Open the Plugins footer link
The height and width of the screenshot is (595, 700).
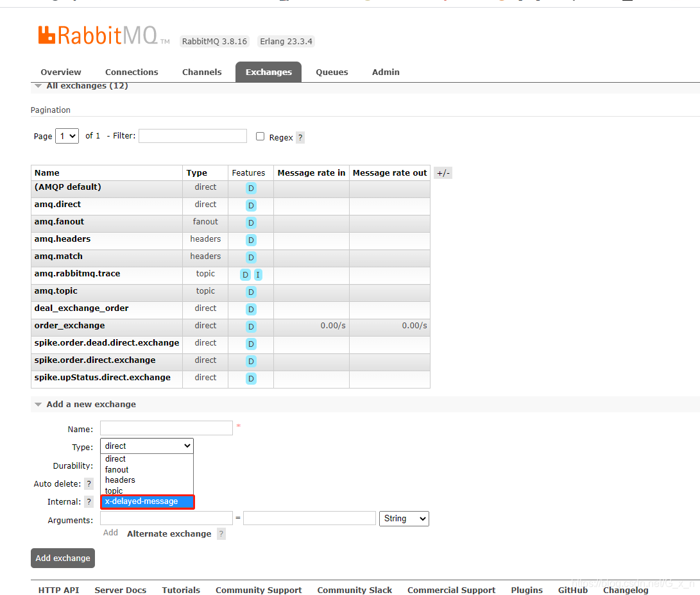(x=527, y=590)
